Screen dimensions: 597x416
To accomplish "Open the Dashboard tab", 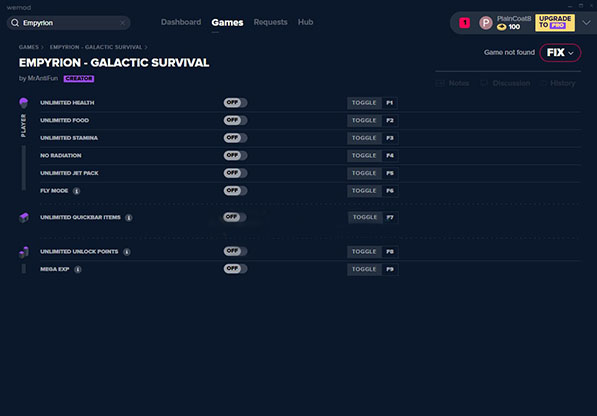I will (x=181, y=22).
